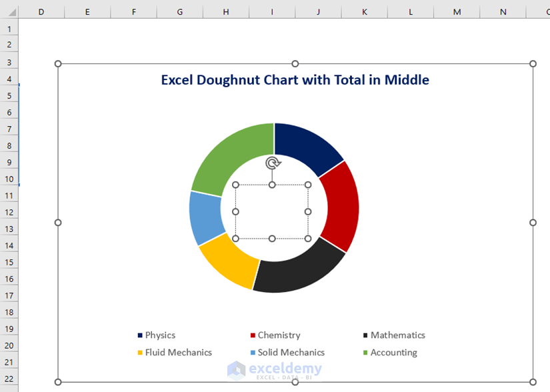Click the Select All corner triangle
Viewport: 550px width, 392px height.
coord(11,12)
